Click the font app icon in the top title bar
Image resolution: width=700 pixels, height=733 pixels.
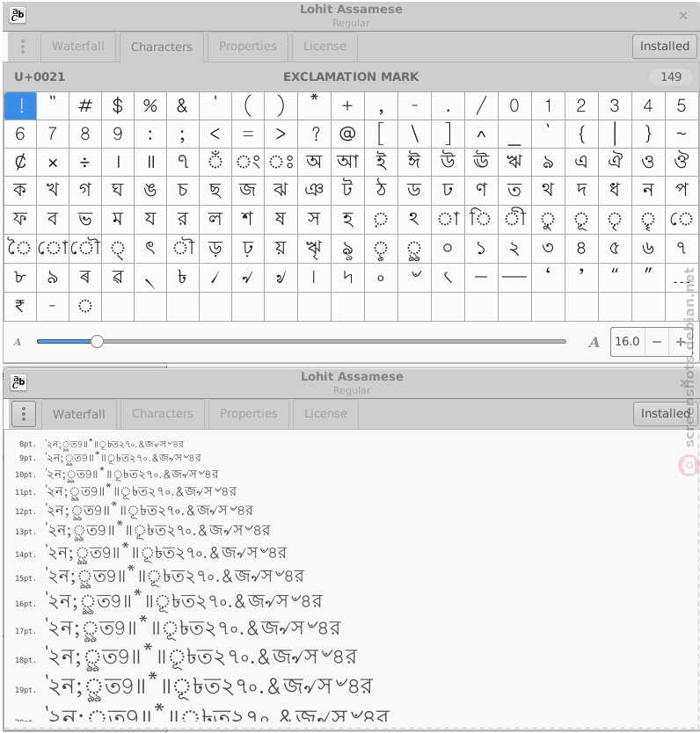(x=18, y=15)
